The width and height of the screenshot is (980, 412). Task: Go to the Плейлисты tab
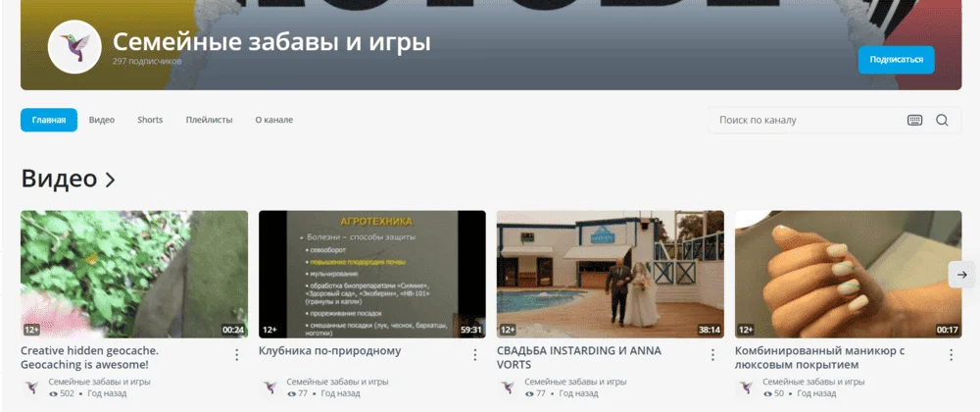(209, 120)
